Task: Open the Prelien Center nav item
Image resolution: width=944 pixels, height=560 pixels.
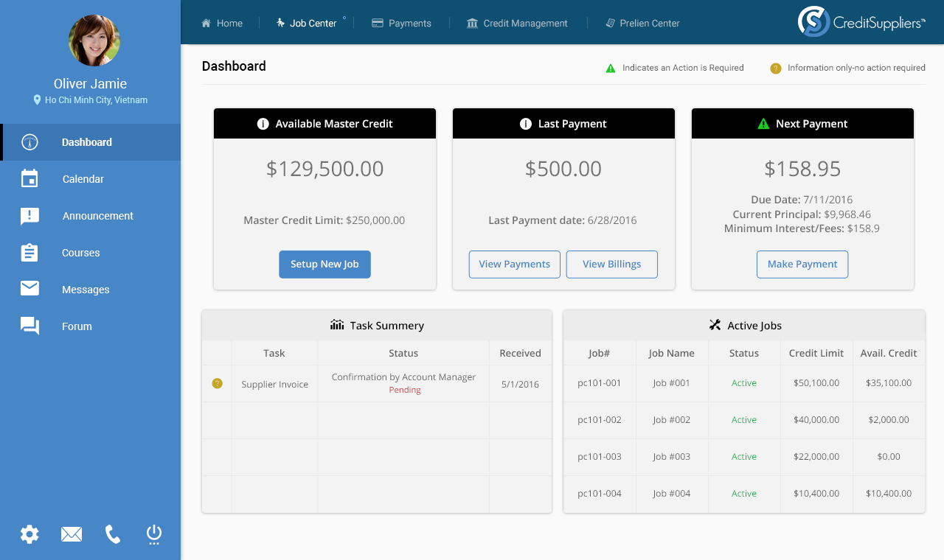Action: 642,23
